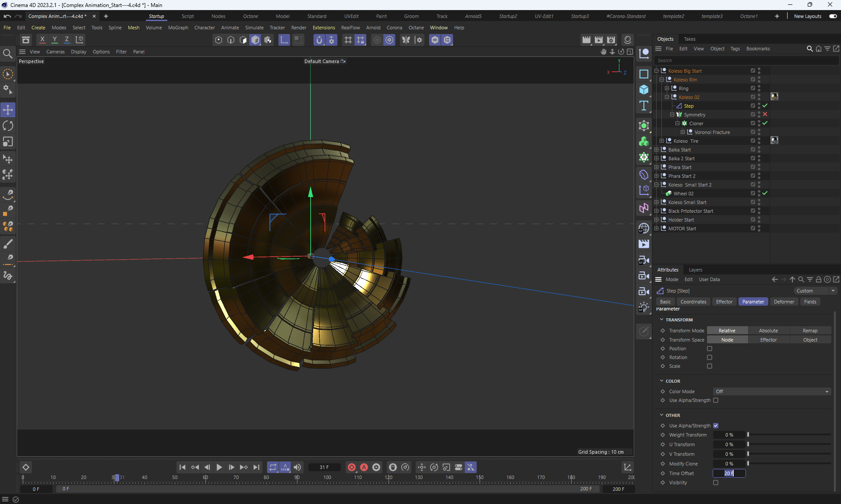Click the Record Active Objects button
Image resolution: width=841 pixels, height=504 pixels.
pyautogui.click(x=351, y=467)
